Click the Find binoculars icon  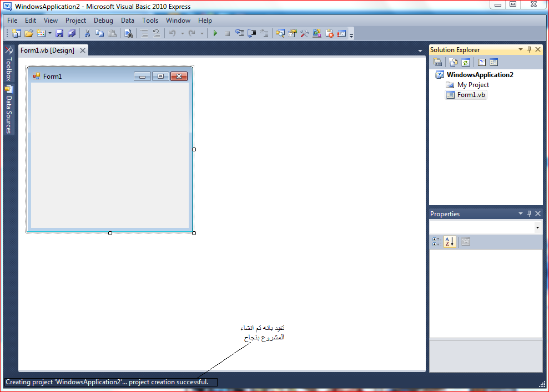(x=128, y=33)
